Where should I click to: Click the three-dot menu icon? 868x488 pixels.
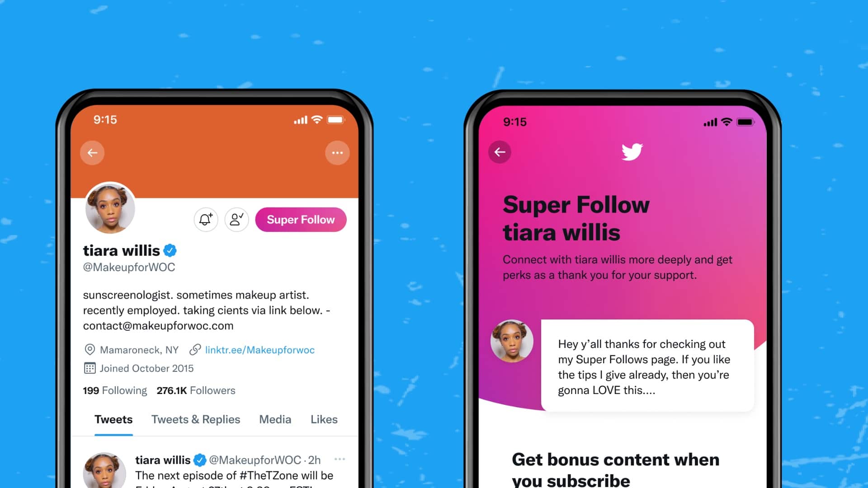(x=337, y=153)
